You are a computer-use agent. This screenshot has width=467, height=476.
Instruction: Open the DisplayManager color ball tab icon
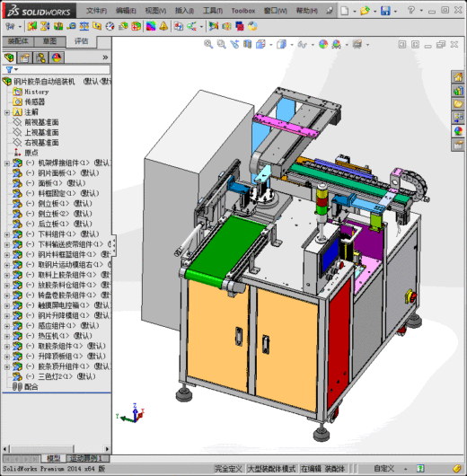click(x=57, y=57)
